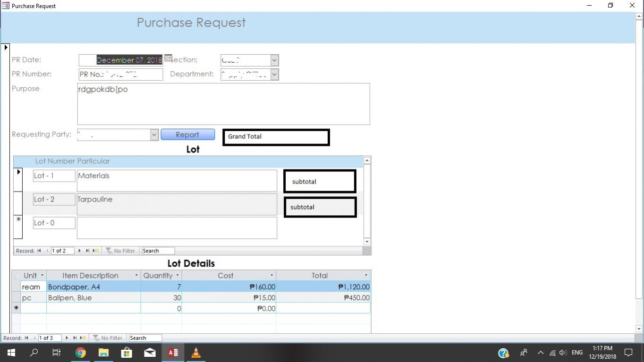Open Windows taskbar search
The height and width of the screenshot is (362, 644).
tap(34, 353)
